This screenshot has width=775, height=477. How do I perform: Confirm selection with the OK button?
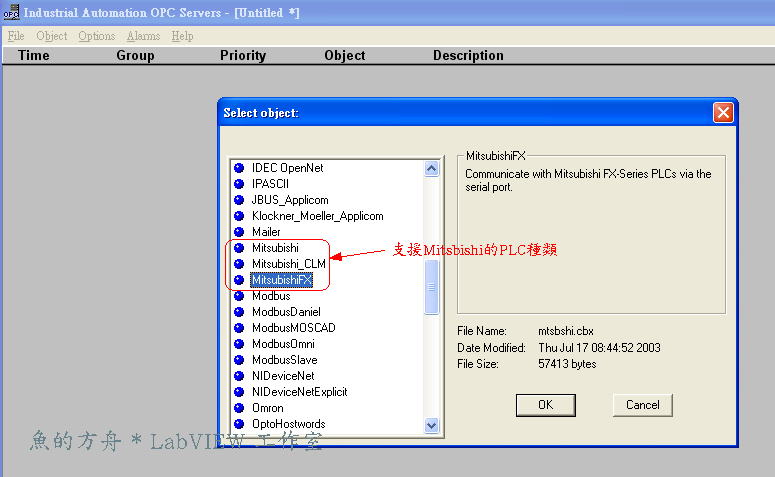pos(546,405)
